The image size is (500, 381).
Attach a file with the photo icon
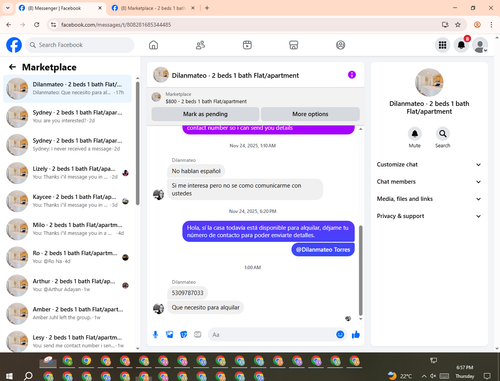[170, 334]
